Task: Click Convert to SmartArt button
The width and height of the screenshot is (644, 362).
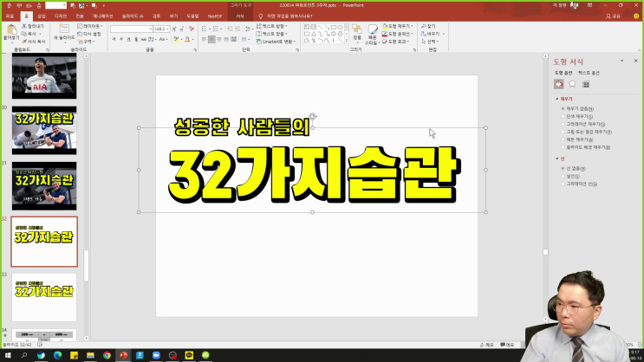Action: (x=276, y=42)
